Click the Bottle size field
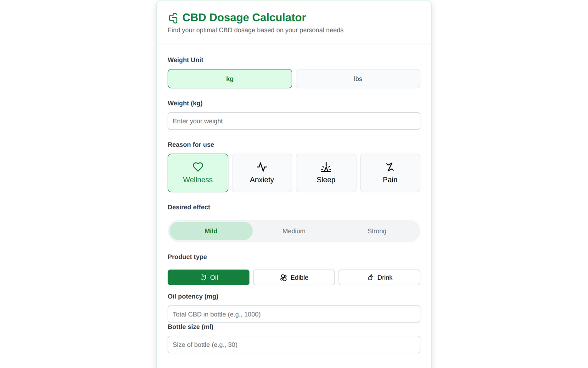 (x=294, y=344)
